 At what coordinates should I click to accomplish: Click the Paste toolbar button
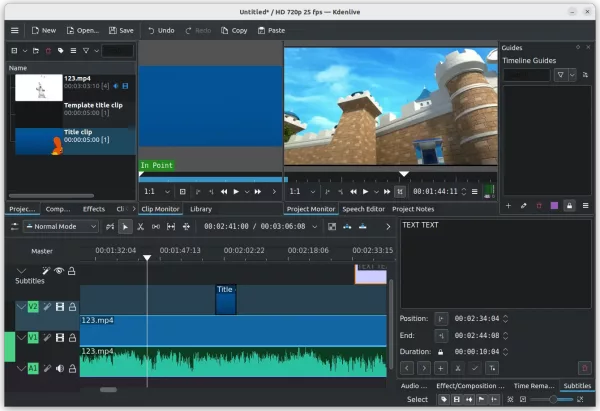pos(271,30)
